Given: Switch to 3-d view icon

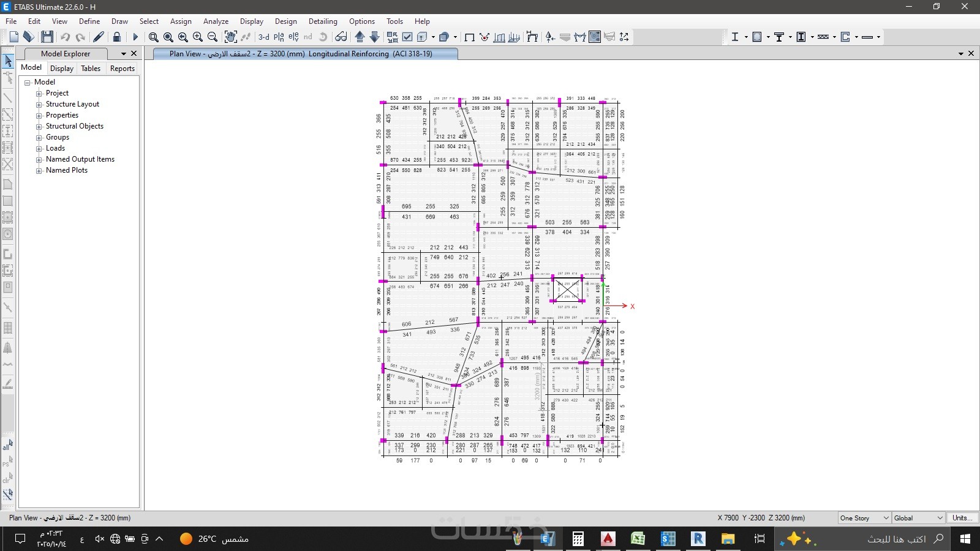Looking at the screenshot, I should point(264,37).
